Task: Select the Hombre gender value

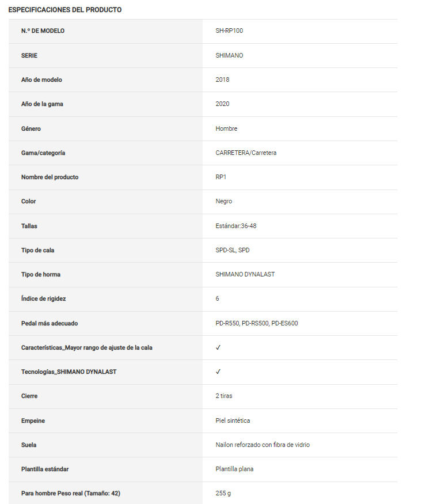Action: pos(226,128)
